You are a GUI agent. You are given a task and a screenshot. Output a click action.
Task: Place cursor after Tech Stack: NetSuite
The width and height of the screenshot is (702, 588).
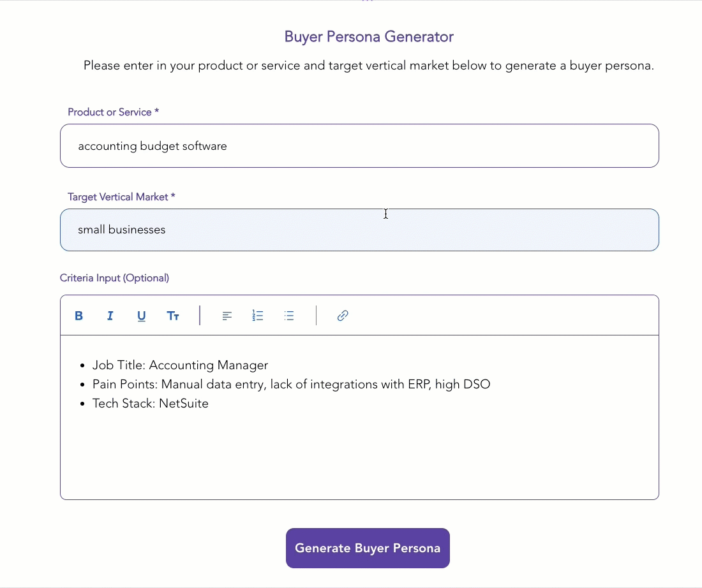209,404
